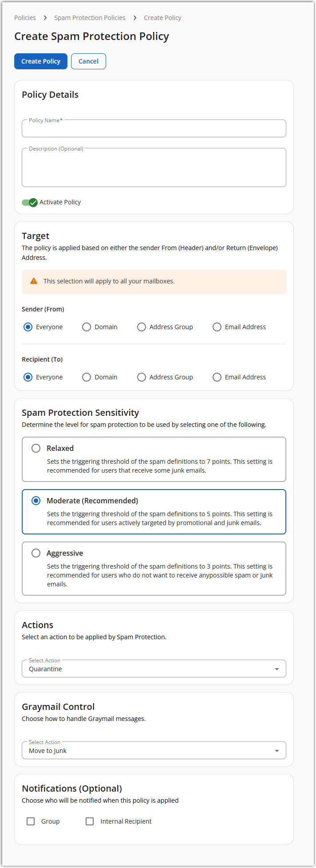The width and height of the screenshot is (316, 868).
Task: Click the Create Policy button
Action: point(40,61)
